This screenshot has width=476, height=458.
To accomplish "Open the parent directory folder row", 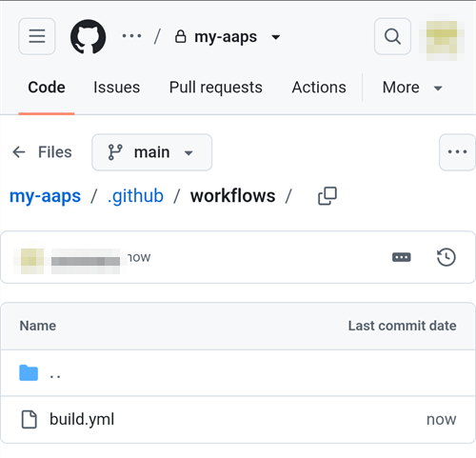I will pos(238,373).
